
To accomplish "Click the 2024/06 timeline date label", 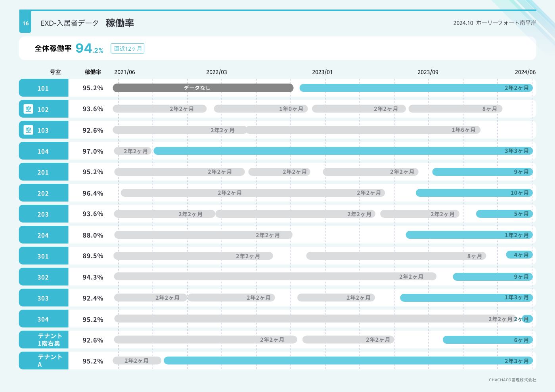I will [x=525, y=72].
